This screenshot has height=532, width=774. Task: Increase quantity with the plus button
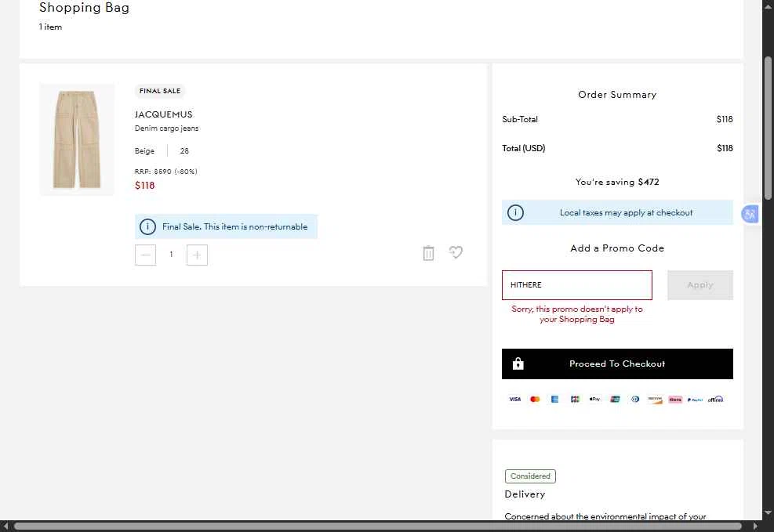pos(197,255)
